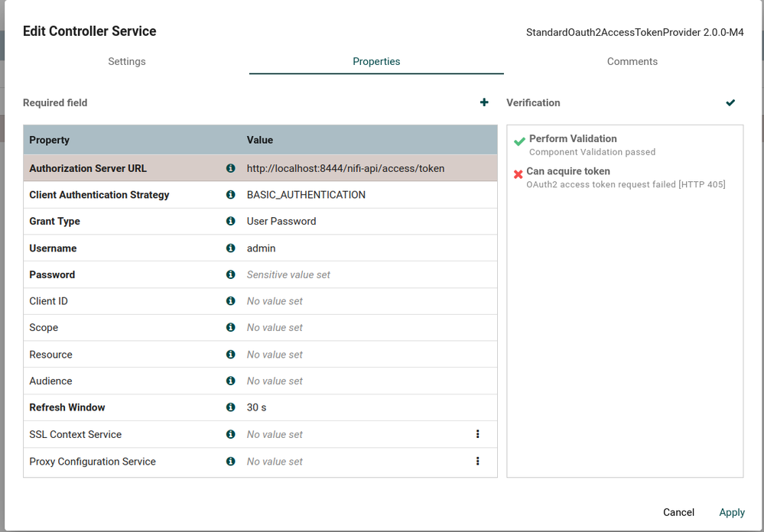764x532 pixels.
Task: Switch to the Settings tab
Action: click(x=127, y=61)
